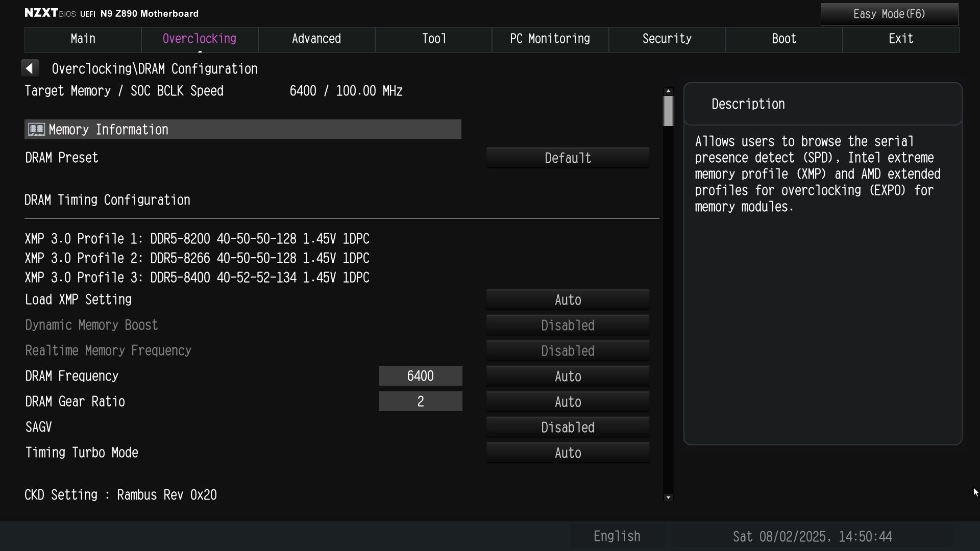Viewport: 980px width, 551px height.
Task: Change language via English button
Action: [x=617, y=536]
